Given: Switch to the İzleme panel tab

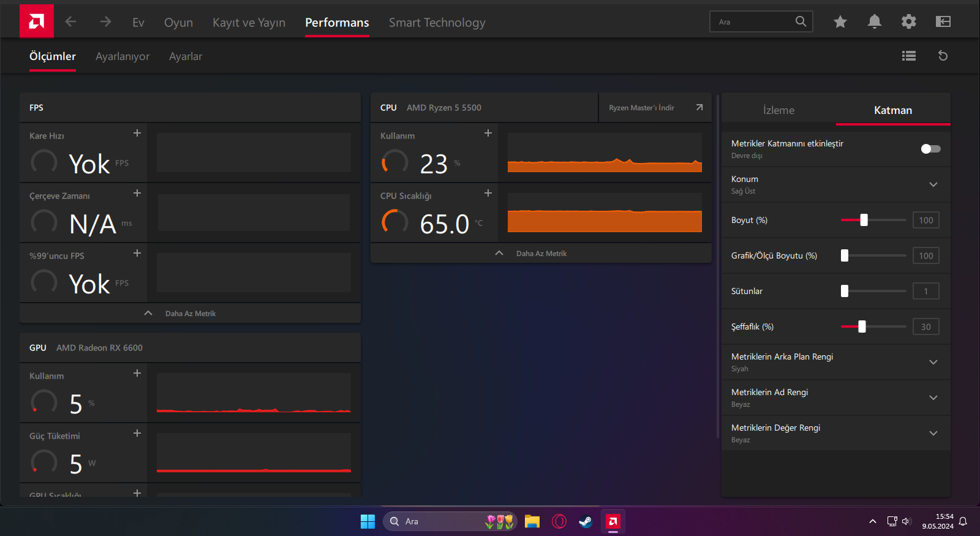Looking at the screenshot, I should [778, 110].
